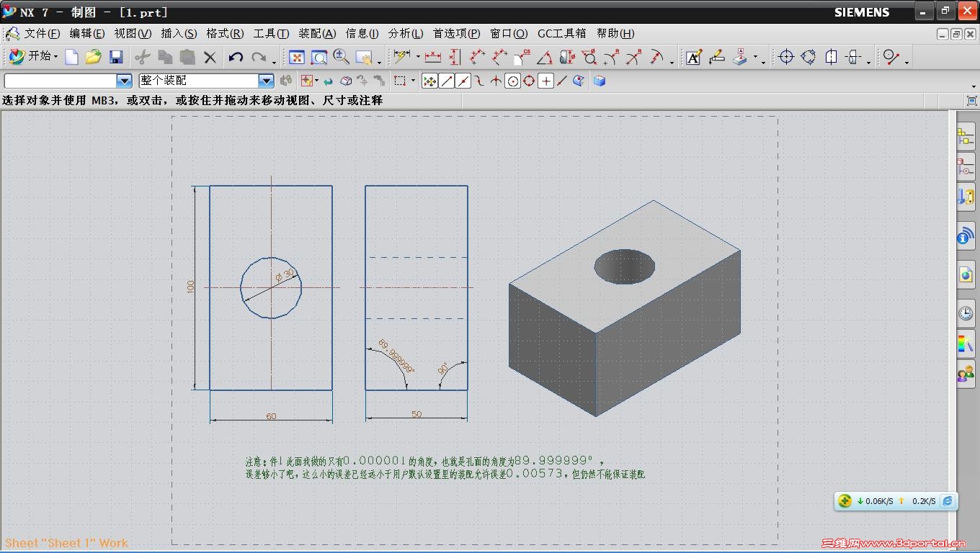980x553 pixels.
Task: Select the hole diameter dimension tool
Action: coord(589,57)
